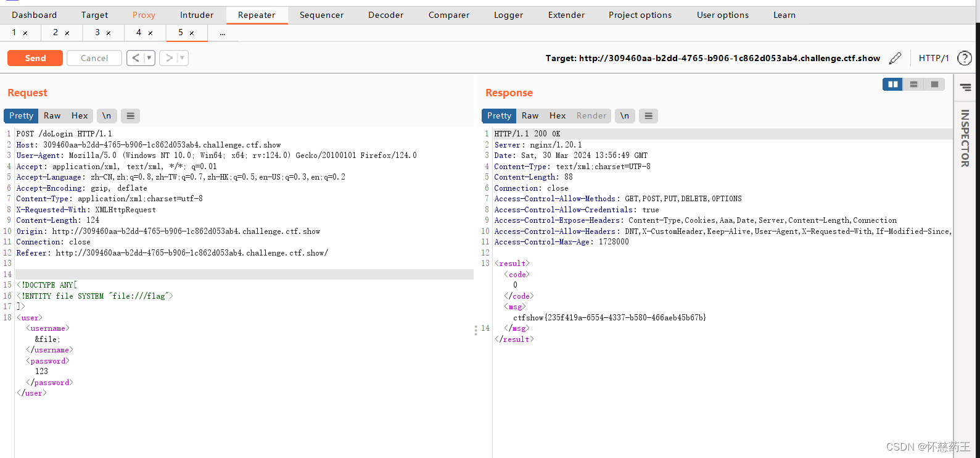Open the Learn tab
This screenshot has height=458, width=980.
tap(784, 15)
